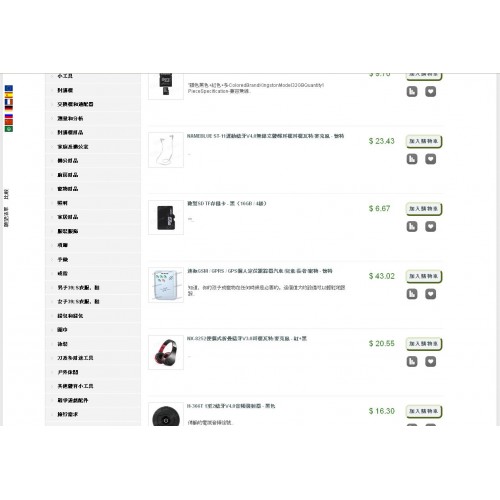Compare the $43.02 GPS tracker product
Screen dimensions: 500x500
point(412,294)
